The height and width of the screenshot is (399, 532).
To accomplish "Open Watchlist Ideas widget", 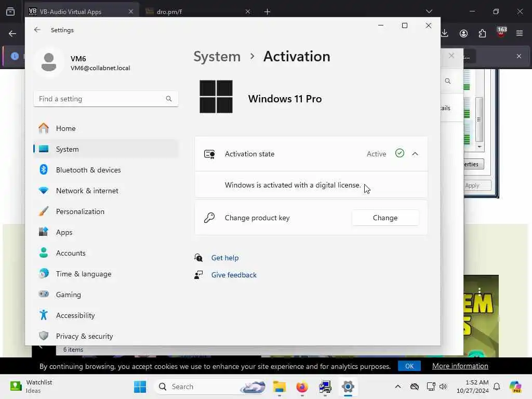I will click(31, 387).
